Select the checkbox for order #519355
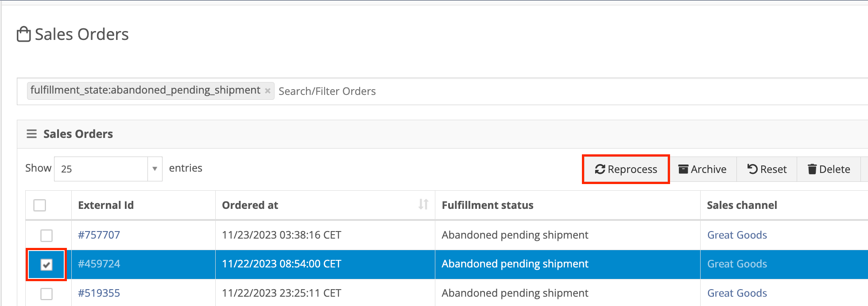The image size is (868, 306). (46, 294)
